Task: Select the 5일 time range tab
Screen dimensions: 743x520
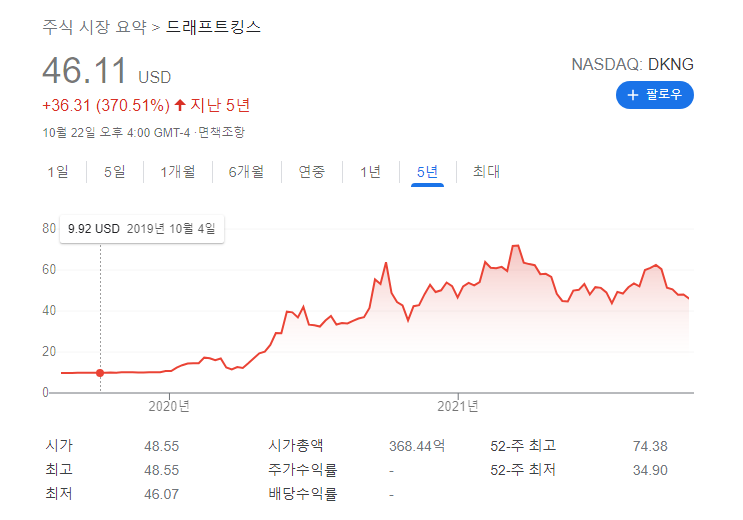Action: tap(115, 172)
